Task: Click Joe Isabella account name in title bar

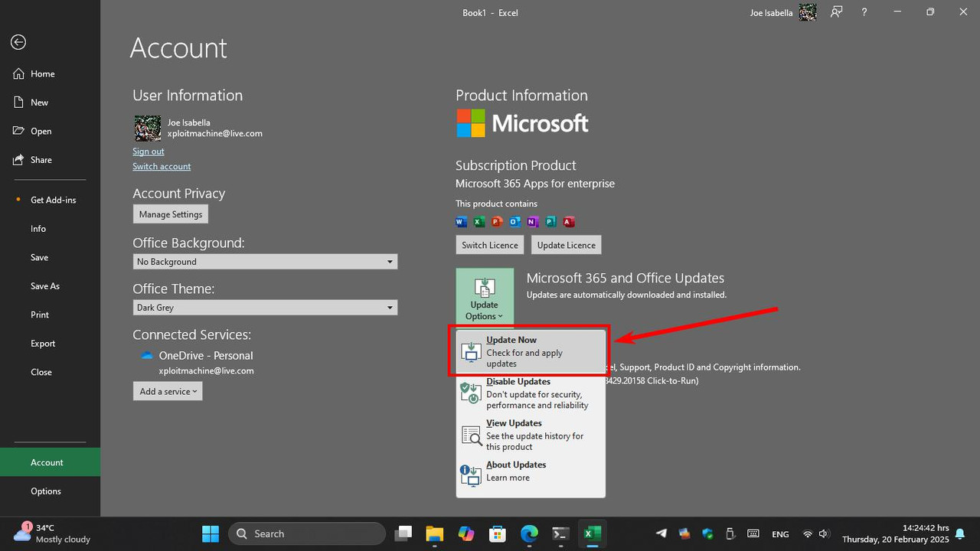Action: point(771,13)
